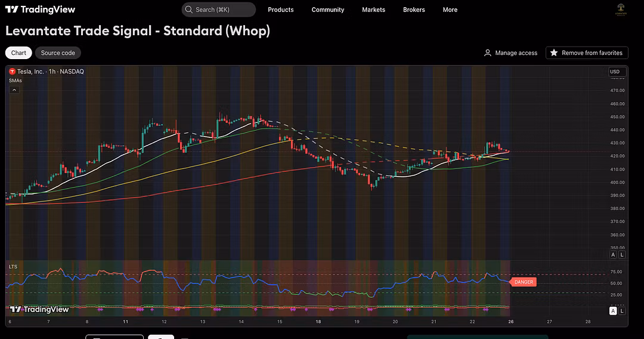The image size is (644, 339).
Task: Click the 11 date on time axis
Action: tap(125, 322)
